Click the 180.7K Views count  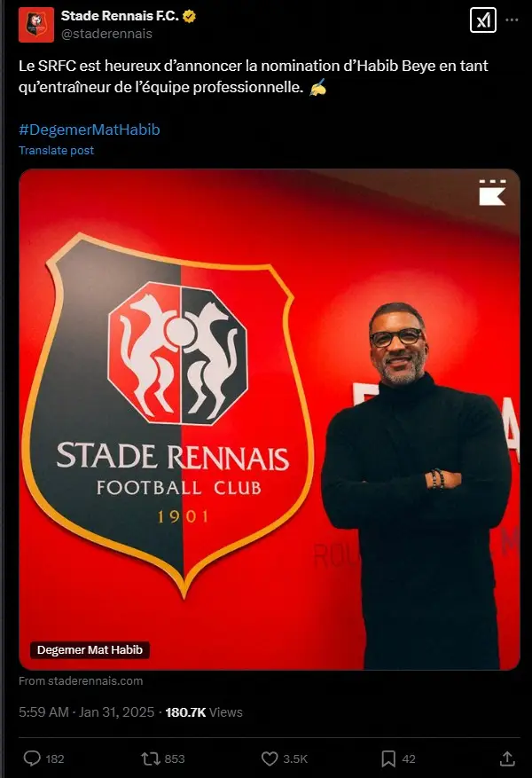click(x=204, y=712)
